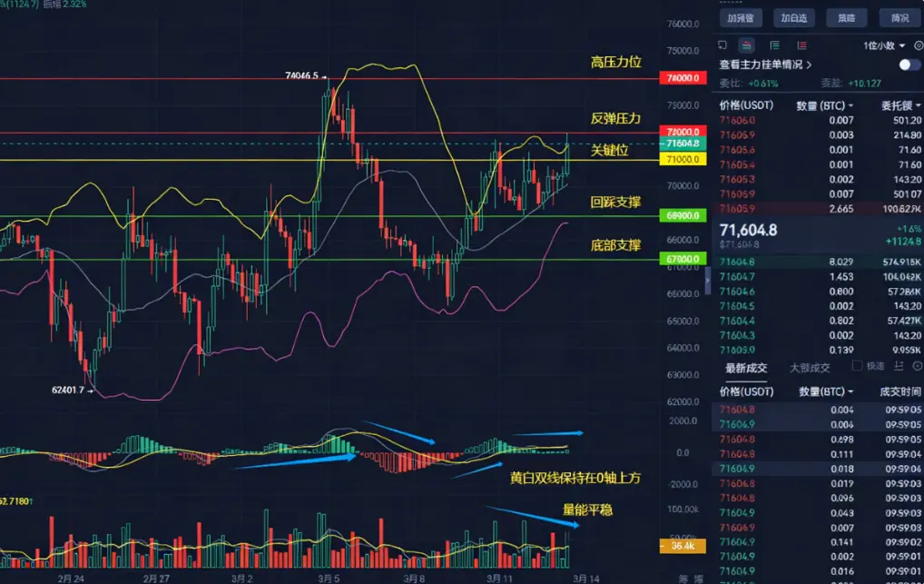
Task: Click buy order with quantity 0.800
Action: 818,292
